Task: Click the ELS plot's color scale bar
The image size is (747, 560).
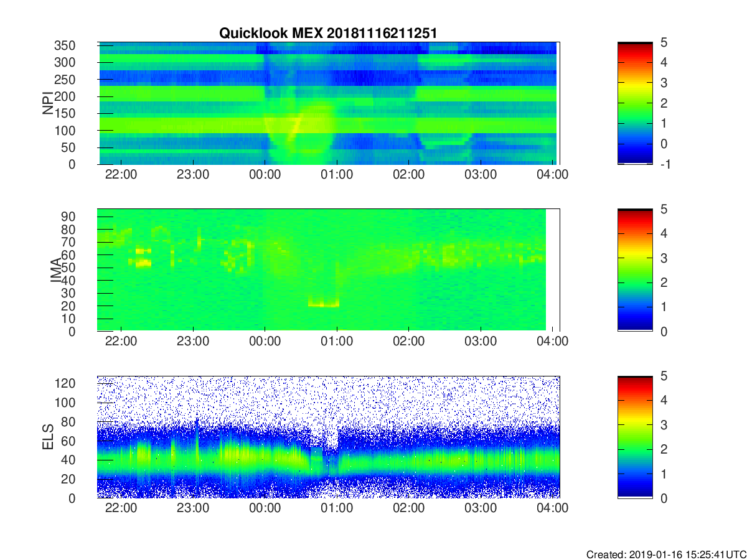Action: 635,437
